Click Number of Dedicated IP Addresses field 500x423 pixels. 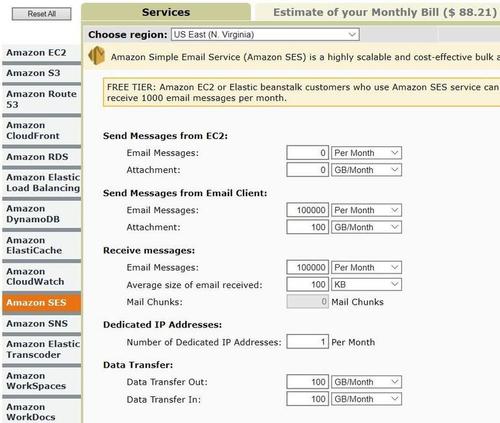307,342
